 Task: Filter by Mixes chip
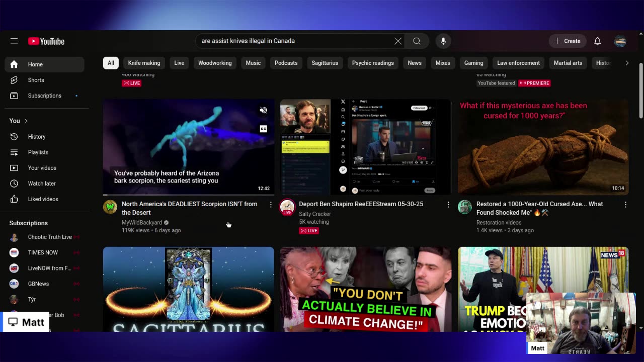[443, 63]
